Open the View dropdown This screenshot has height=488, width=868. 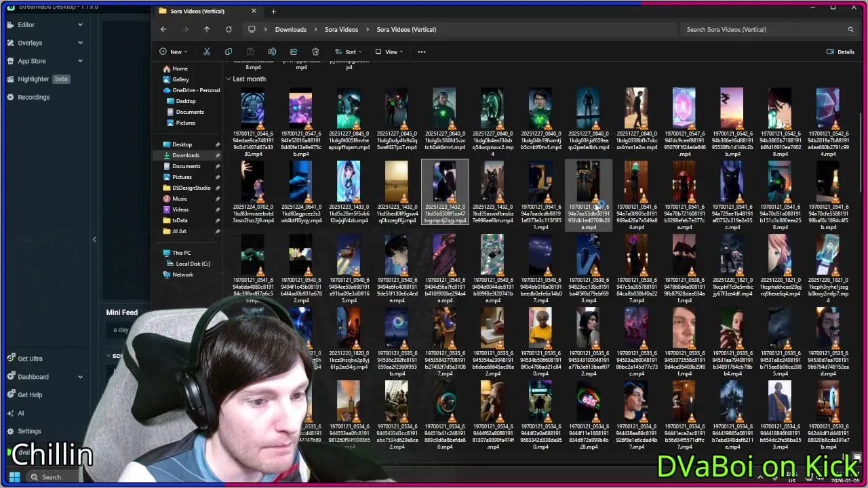388,52
